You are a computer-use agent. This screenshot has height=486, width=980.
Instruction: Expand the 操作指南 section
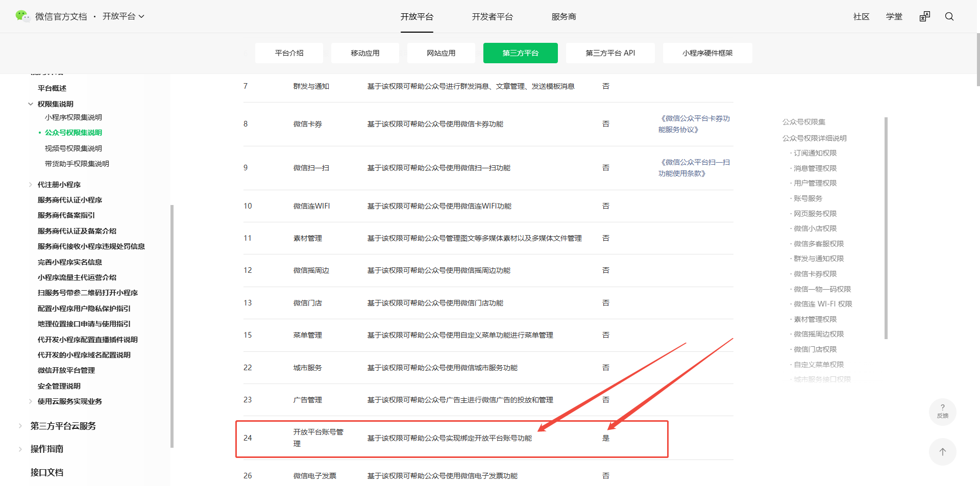coord(20,449)
